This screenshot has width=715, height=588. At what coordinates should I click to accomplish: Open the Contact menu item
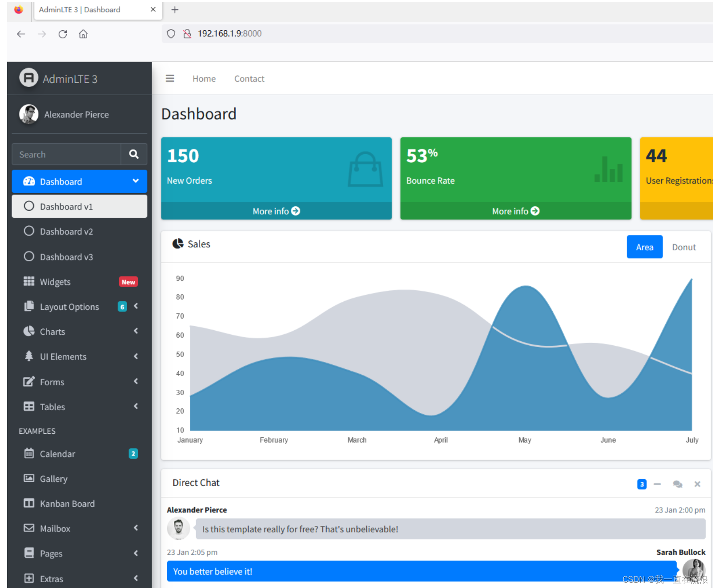coord(249,78)
